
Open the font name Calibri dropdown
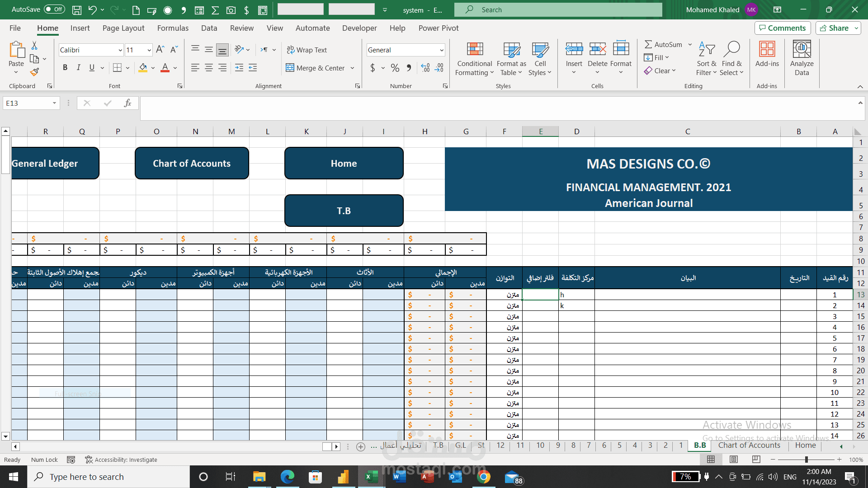coord(120,50)
